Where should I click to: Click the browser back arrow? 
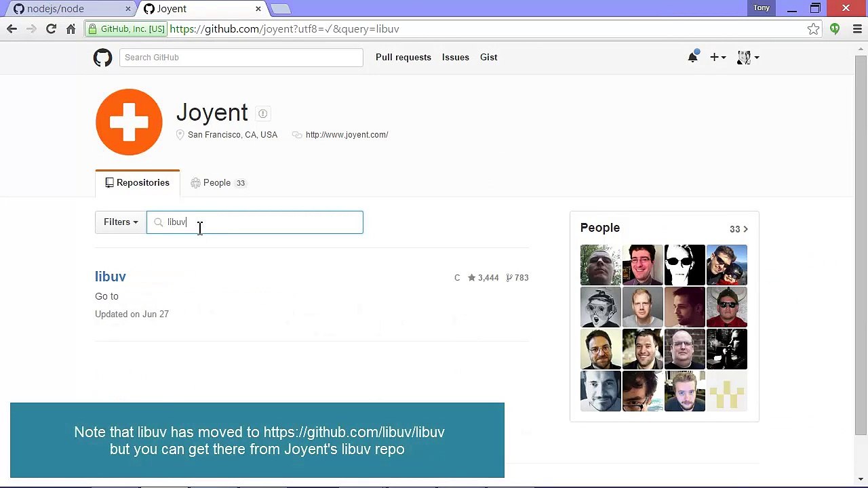(12, 29)
